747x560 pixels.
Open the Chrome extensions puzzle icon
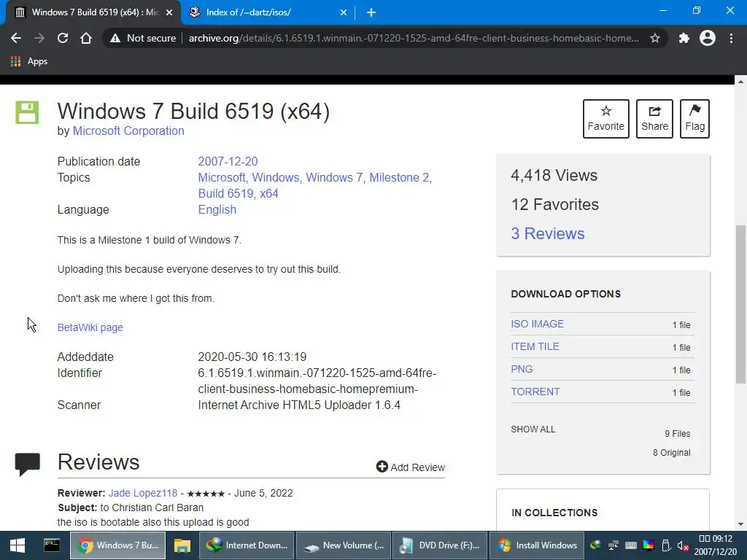pos(684,38)
